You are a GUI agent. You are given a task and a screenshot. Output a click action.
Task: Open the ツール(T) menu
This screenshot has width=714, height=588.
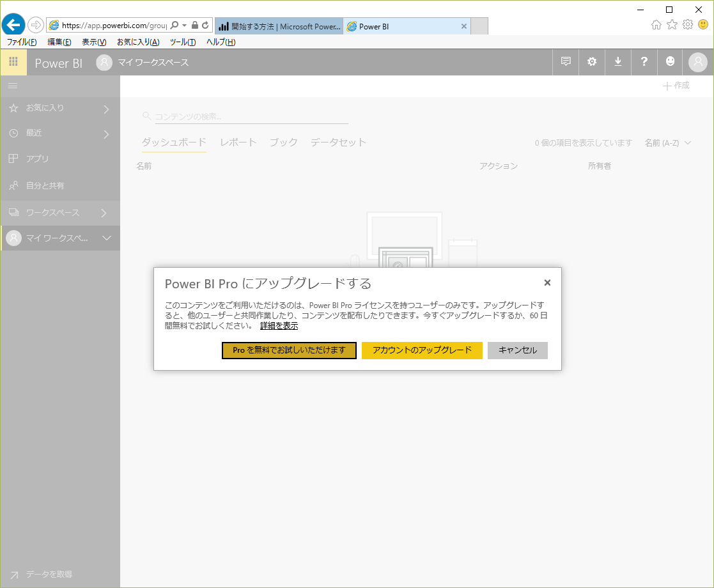[x=183, y=42]
